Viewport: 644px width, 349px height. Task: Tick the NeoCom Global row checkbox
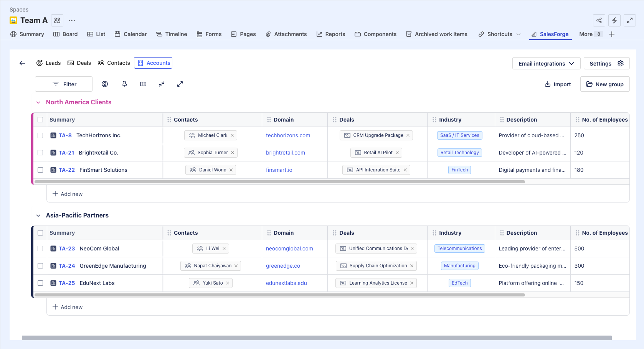(40, 249)
